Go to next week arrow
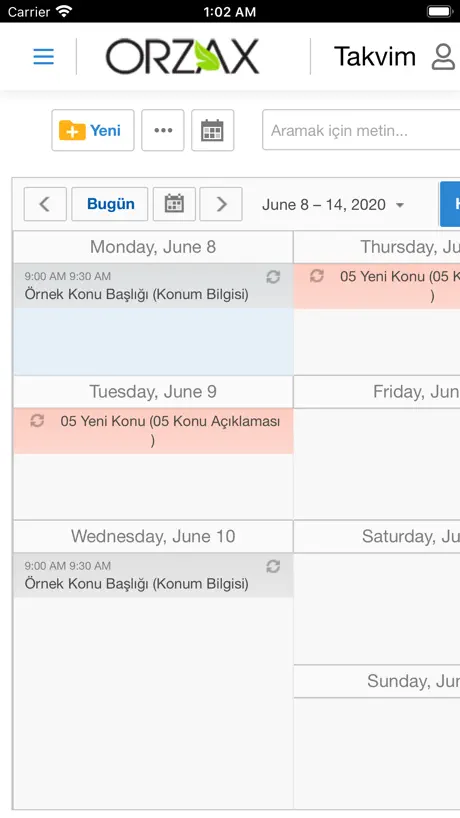The image size is (460, 818). click(x=221, y=204)
